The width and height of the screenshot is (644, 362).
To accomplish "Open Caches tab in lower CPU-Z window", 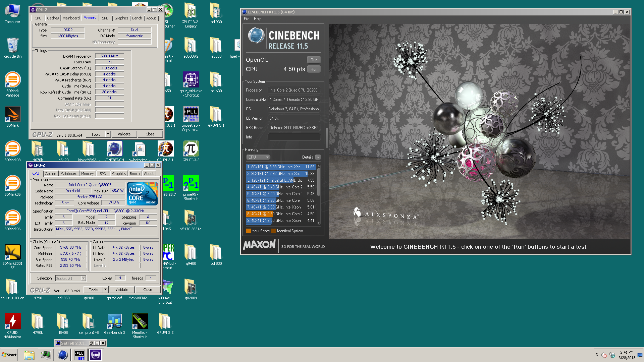I will 51,174.
